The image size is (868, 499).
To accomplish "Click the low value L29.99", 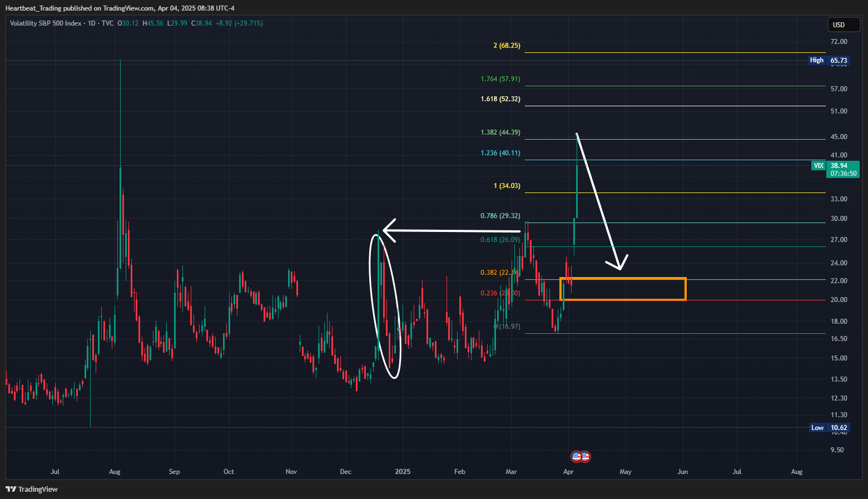I will click(x=177, y=23).
